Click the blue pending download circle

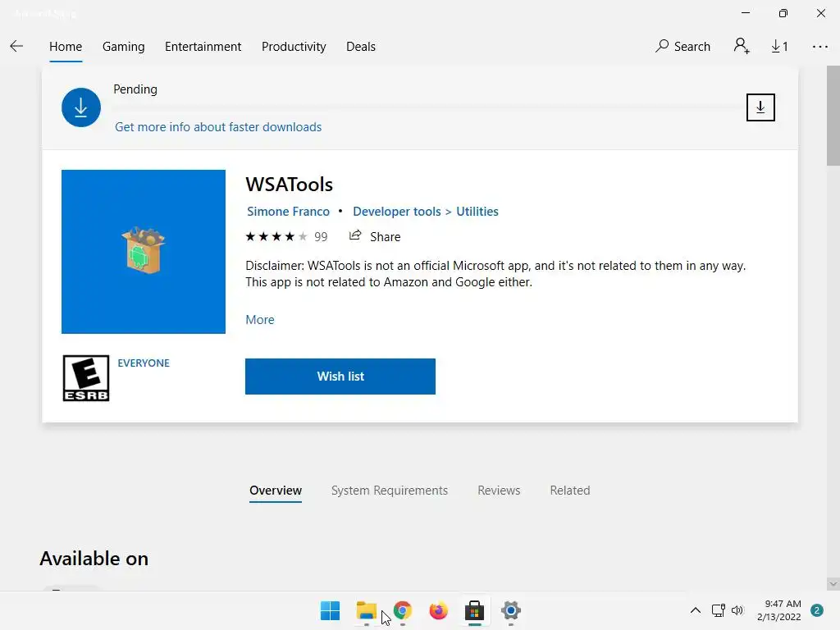click(x=81, y=107)
